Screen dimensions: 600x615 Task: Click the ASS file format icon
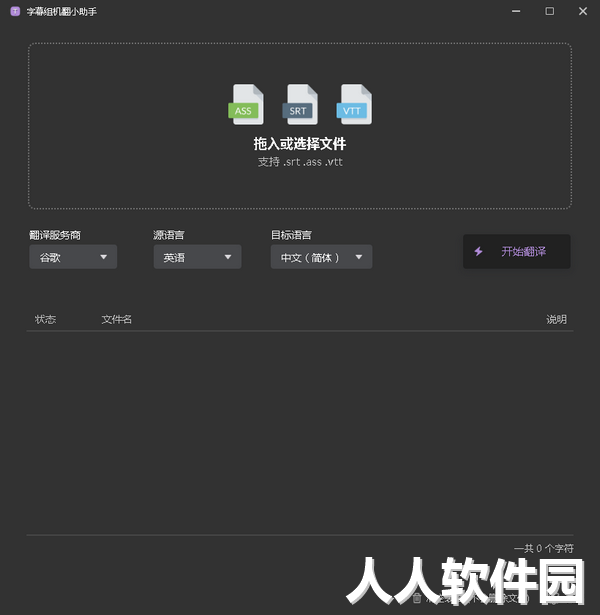pos(246,104)
